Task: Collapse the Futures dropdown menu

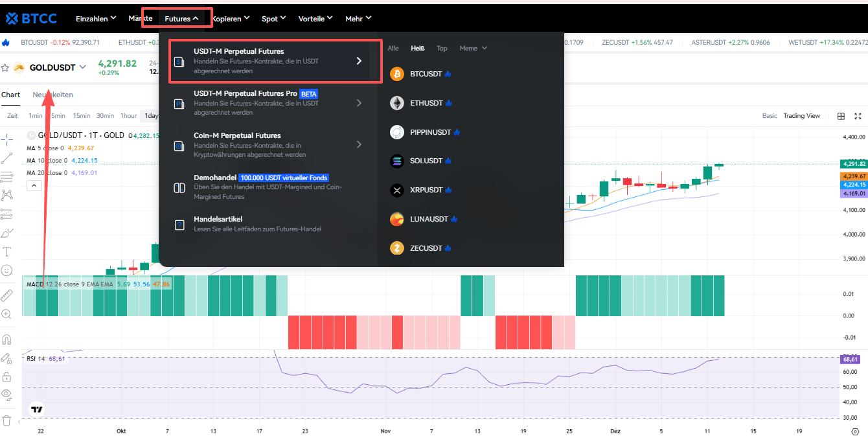Action: coord(181,19)
